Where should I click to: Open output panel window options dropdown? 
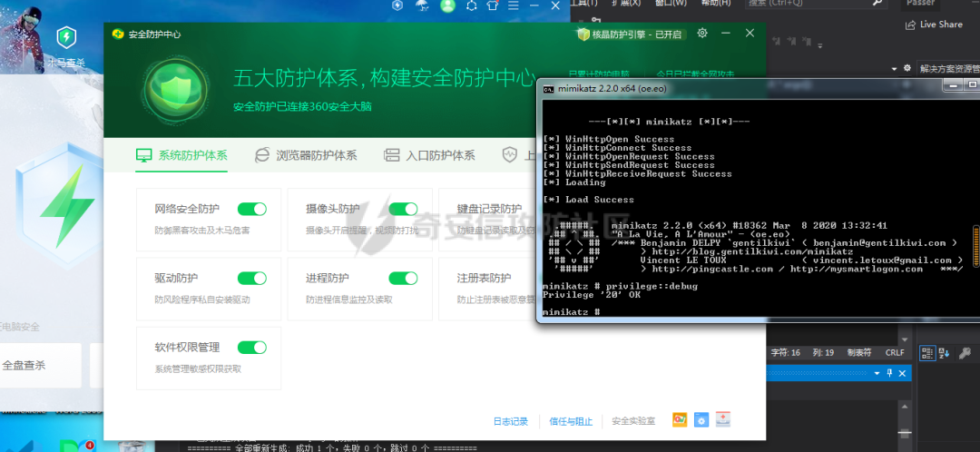click(x=877, y=373)
